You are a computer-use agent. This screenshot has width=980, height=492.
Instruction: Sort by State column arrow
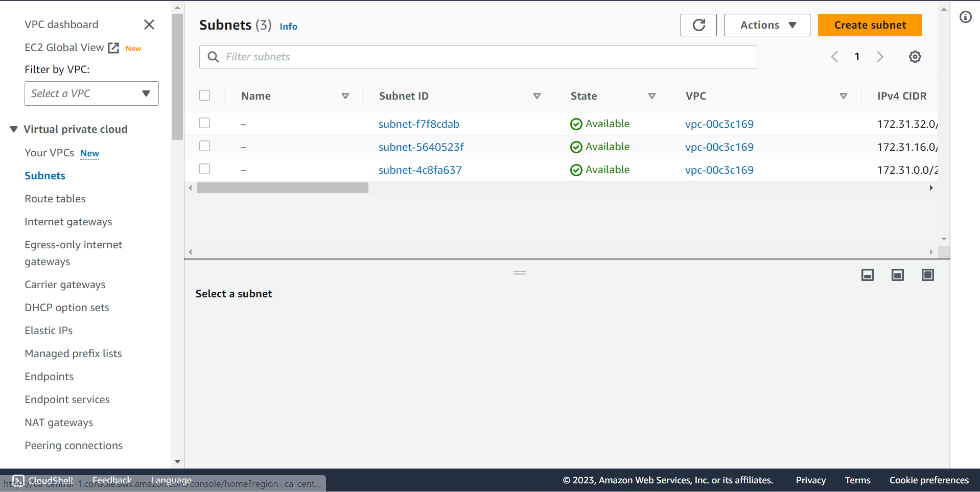coord(652,96)
